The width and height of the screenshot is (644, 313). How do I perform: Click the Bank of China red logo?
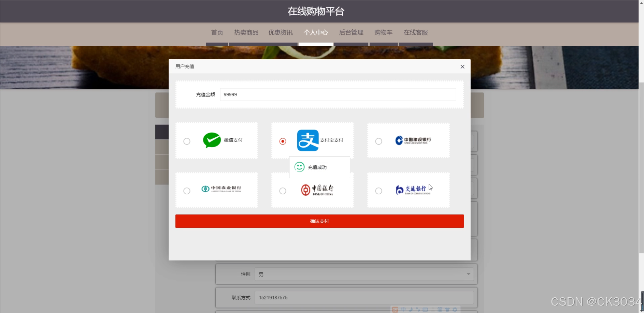coord(317,190)
